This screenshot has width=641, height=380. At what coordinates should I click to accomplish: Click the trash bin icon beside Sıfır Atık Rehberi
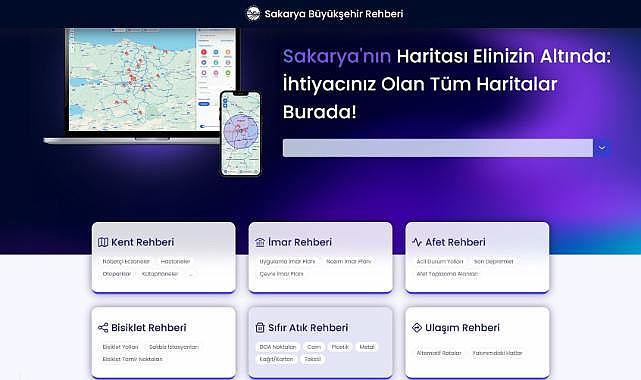click(x=260, y=328)
